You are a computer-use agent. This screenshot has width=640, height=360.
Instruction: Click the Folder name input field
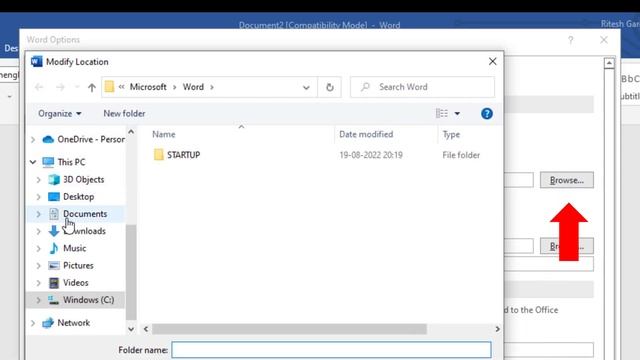pos(331,350)
